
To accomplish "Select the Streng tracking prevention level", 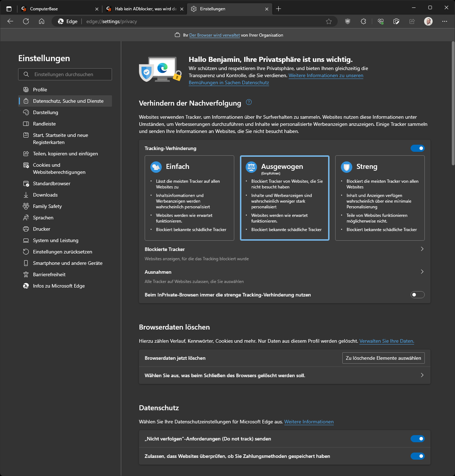I will pos(380,198).
